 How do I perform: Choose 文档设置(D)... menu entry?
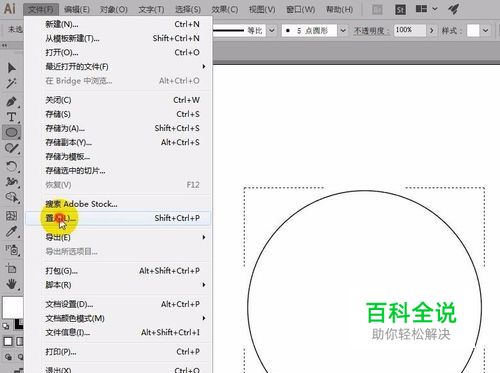click(118, 304)
